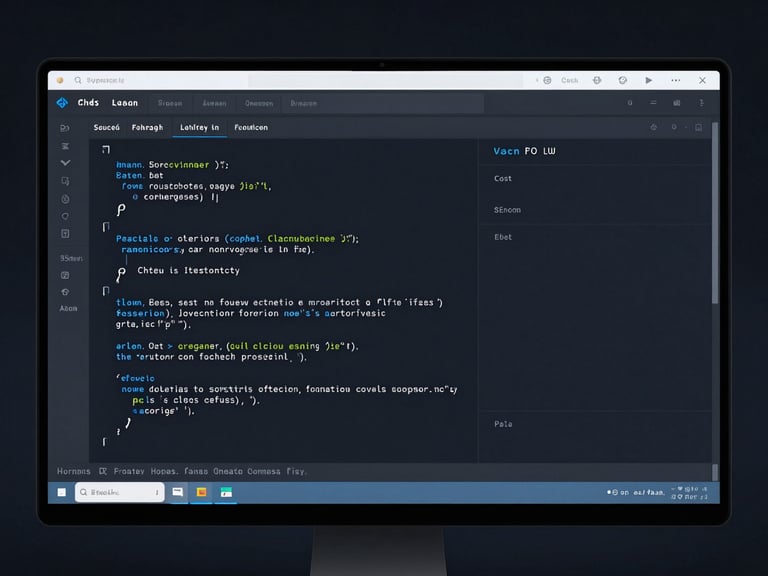Click the small circle icon in menu bar right
This screenshot has height=576, width=768.
(x=630, y=103)
